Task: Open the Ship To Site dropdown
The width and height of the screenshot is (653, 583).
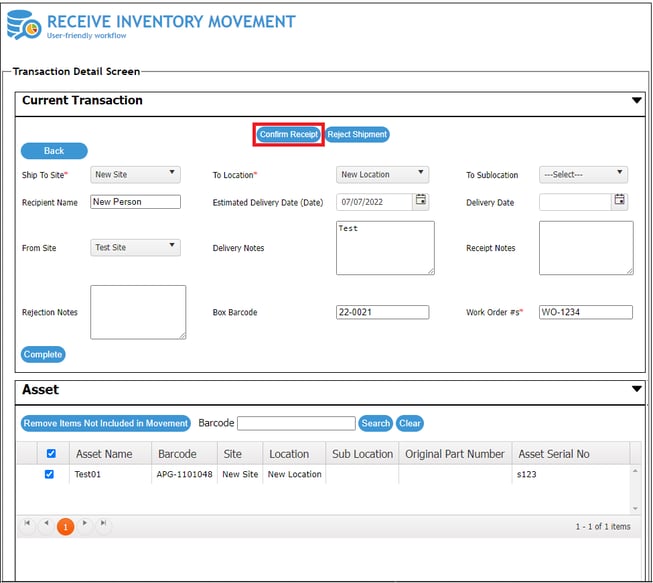Action: (135, 174)
